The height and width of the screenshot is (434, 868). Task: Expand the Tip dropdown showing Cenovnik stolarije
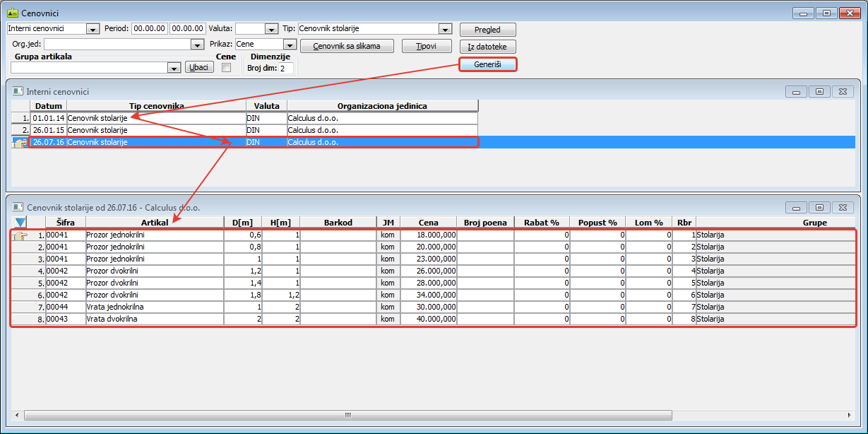tap(444, 29)
